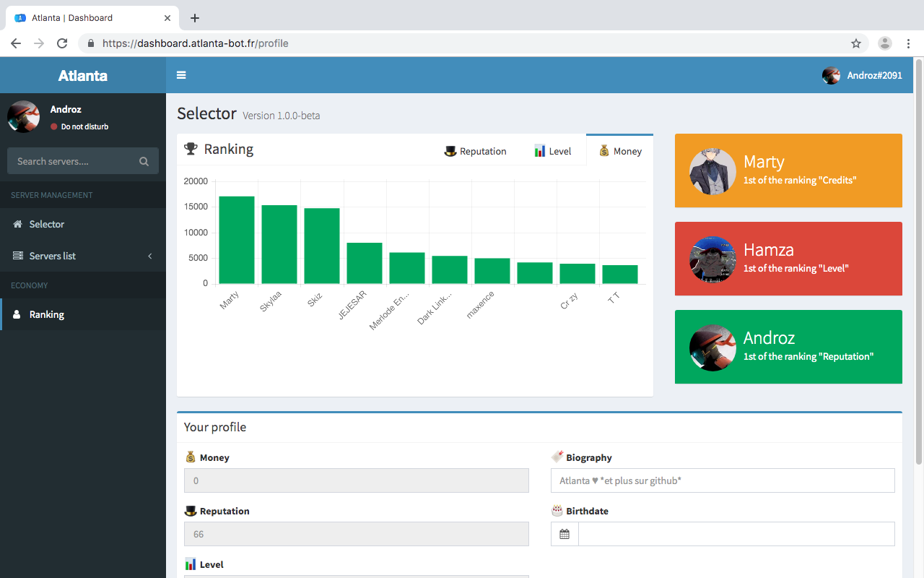Switch to the Level ranking tab
The width and height of the screenshot is (924, 578).
pyautogui.click(x=552, y=151)
